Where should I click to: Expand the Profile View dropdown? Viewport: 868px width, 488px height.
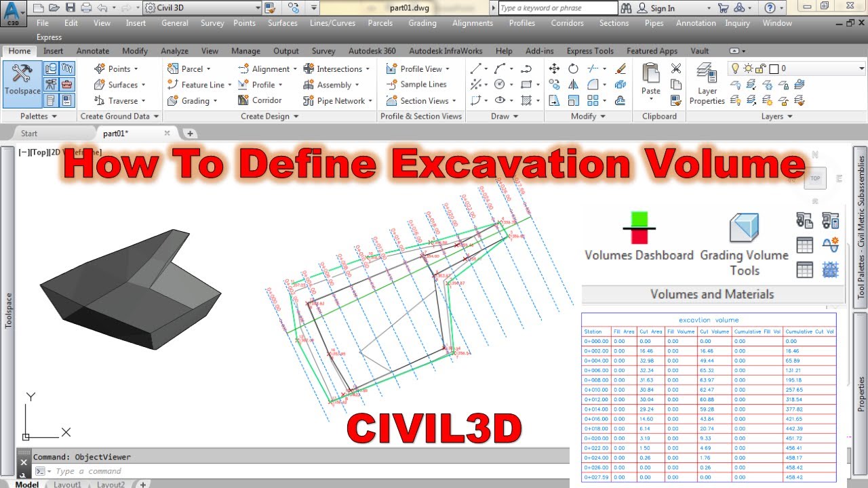tap(448, 68)
